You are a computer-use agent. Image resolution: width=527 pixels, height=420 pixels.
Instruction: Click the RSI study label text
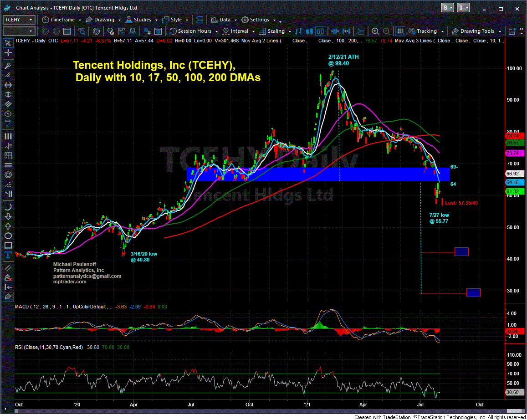[x=49, y=348]
